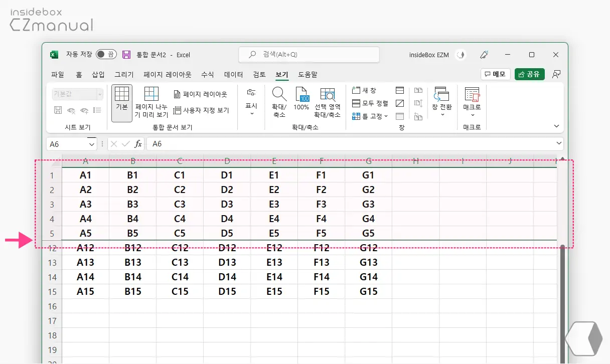Expand the formula bar chevron

click(559, 144)
